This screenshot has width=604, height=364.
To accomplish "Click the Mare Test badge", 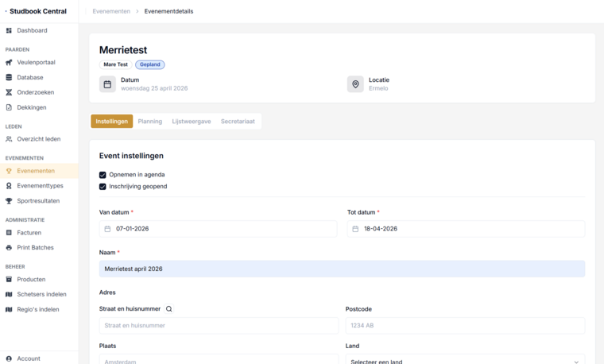I will (x=115, y=64).
